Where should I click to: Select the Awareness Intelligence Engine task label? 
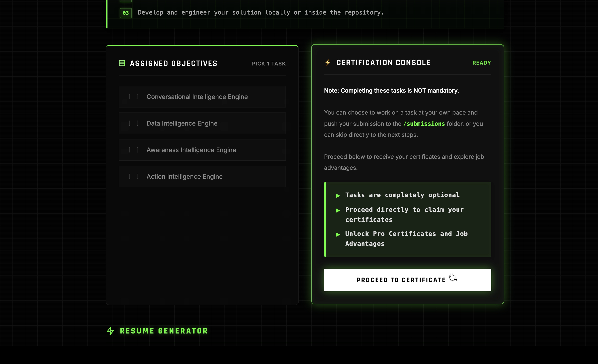coord(191,150)
